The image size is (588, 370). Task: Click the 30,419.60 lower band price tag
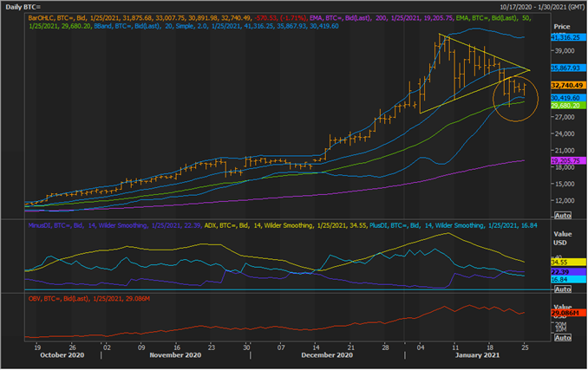(568, 98)
